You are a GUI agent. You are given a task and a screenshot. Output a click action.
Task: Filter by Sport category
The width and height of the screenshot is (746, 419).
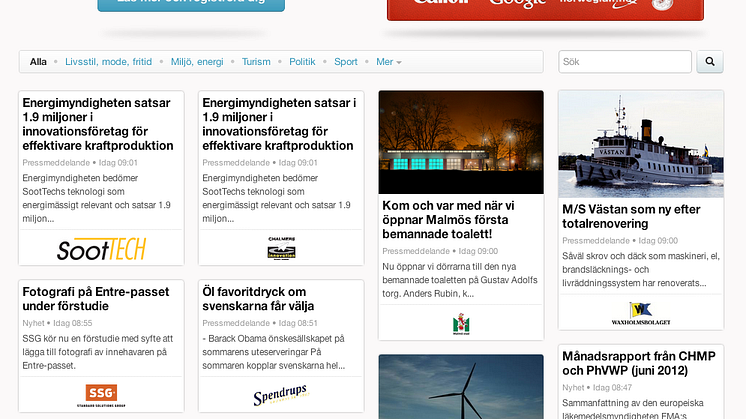click(x=345, y=62)
